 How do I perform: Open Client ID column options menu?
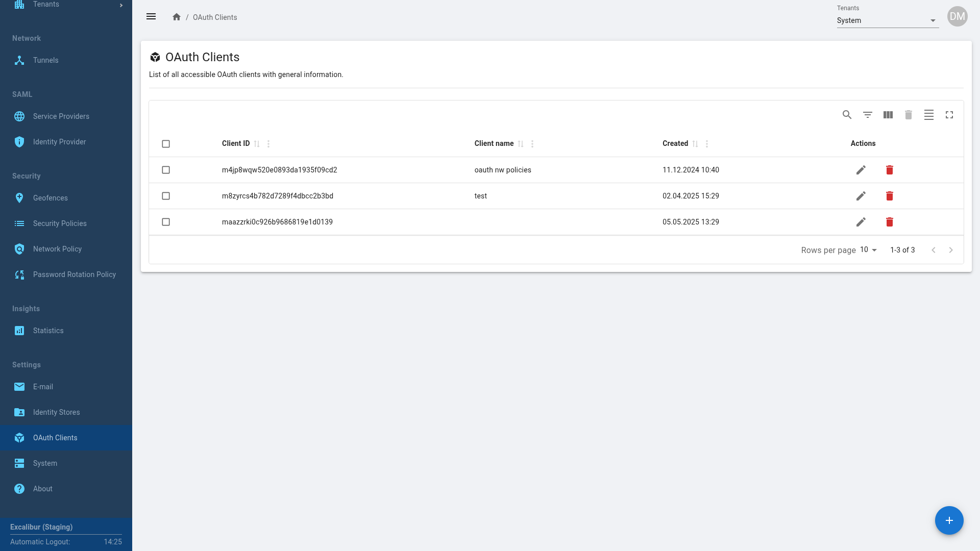tap(268, 144)
